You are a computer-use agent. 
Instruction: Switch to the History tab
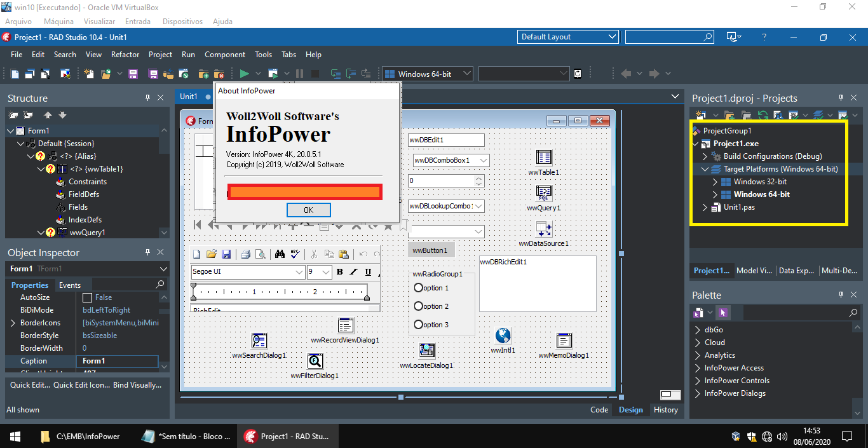[665, 410]
